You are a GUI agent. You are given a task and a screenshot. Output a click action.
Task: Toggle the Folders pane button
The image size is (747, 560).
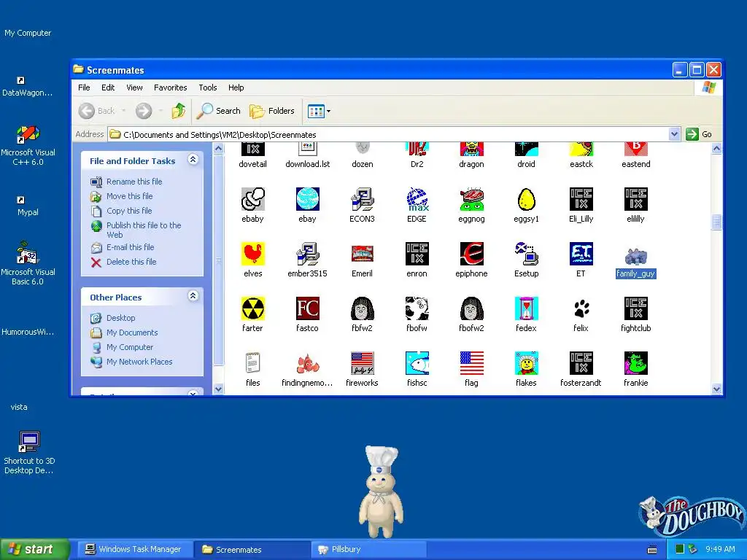point(272,111)
